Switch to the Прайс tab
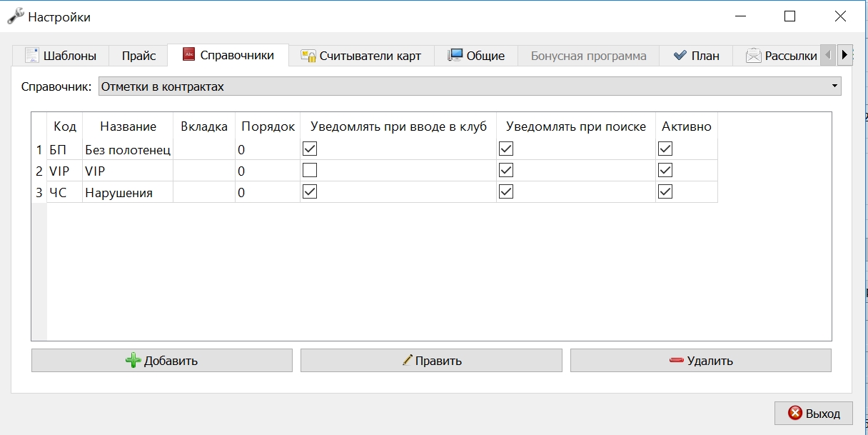 [x=138, y=56]
